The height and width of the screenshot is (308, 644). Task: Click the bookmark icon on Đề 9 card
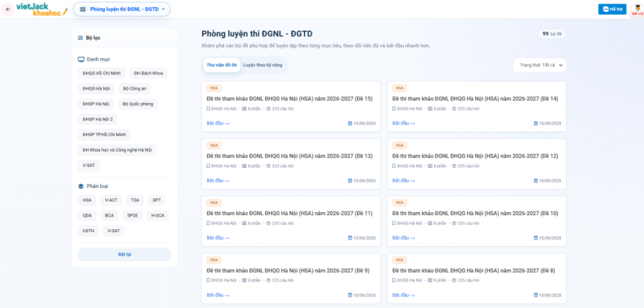208,280
